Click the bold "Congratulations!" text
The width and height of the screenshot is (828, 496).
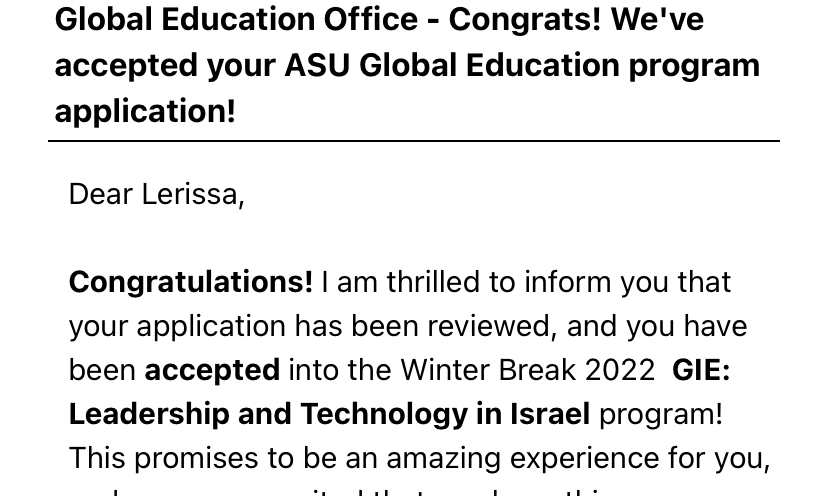191,283
